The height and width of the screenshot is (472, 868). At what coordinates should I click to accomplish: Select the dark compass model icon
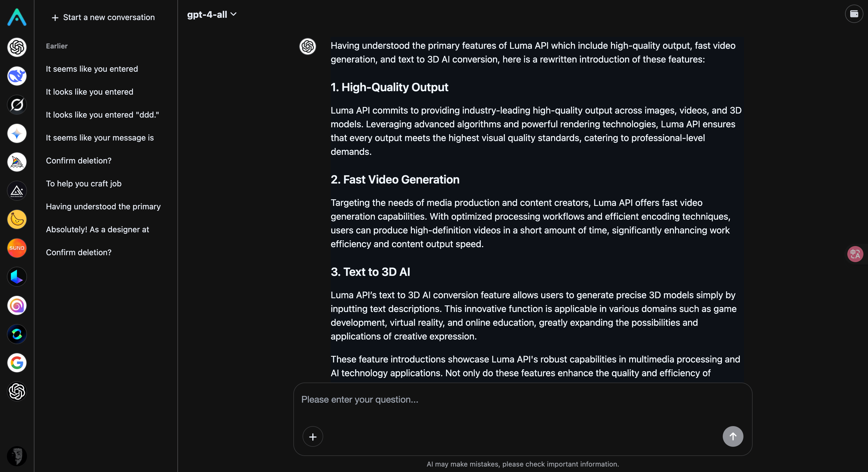tap(17, 104)
